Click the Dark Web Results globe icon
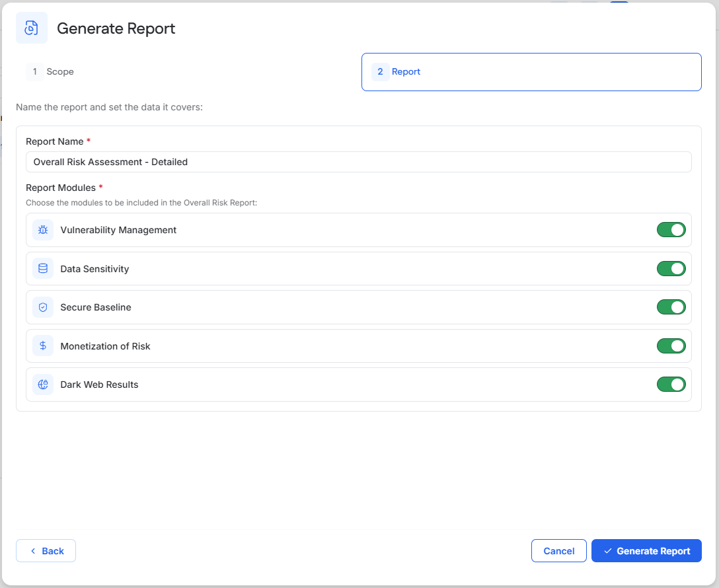 click(43, 385)
